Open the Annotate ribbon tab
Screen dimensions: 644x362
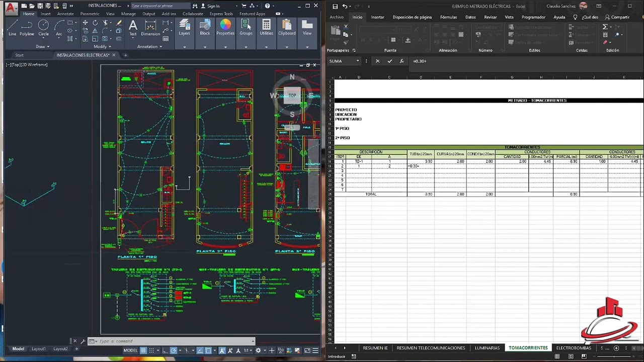coord(65,14)
